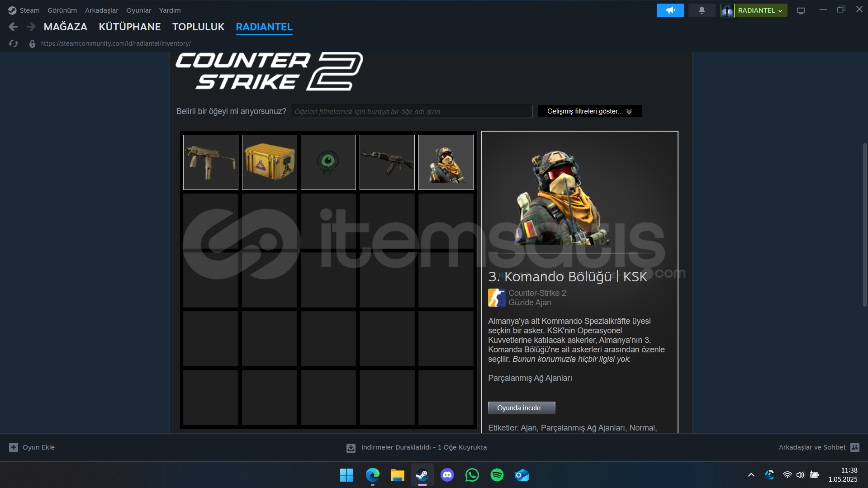
Task: Click the Wi-Fi network tray icon
Action: point(787,475)
